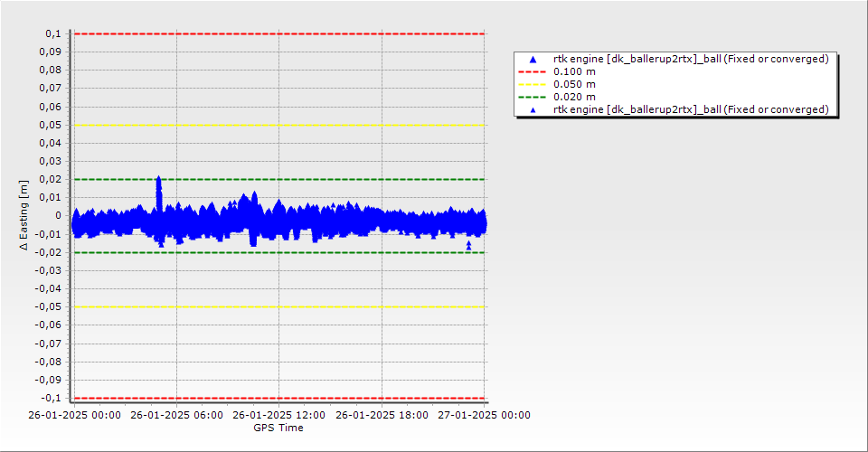
Task: Click the 0,02 y-axis label
Action: click(51, 179)
